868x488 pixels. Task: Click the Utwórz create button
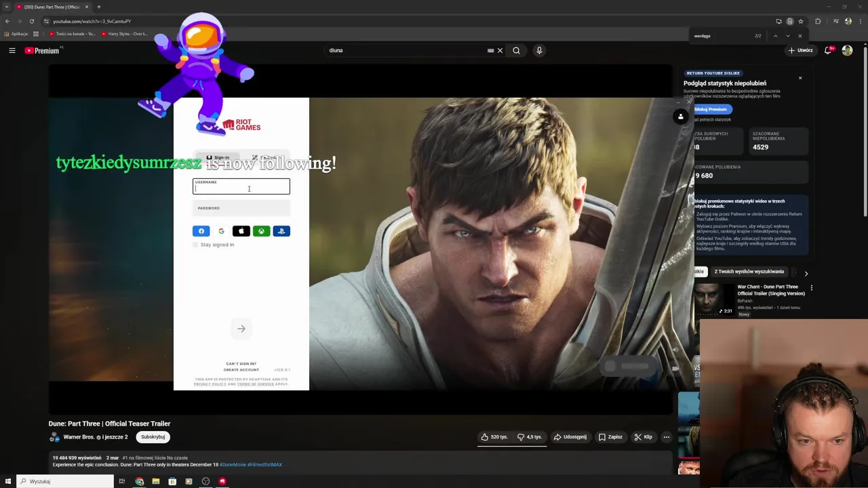click(800, 50)
